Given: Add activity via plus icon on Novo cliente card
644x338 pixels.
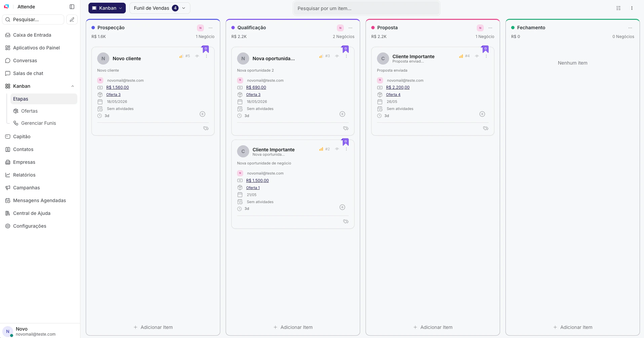Looking at the screenshot, I should [202, 114].
